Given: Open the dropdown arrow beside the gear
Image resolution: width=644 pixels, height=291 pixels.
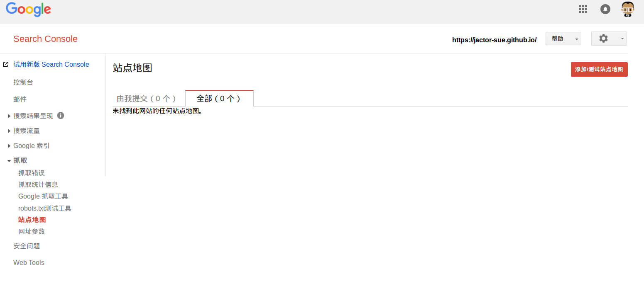Looking at the screenshot, I should click(x=622, y=39).
